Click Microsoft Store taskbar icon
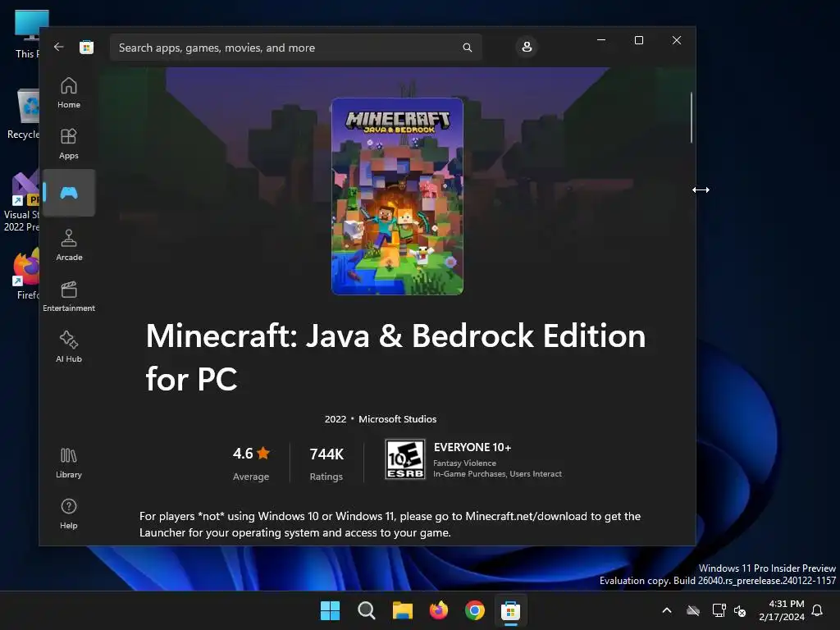840x630 pixels. click(510, 610)
